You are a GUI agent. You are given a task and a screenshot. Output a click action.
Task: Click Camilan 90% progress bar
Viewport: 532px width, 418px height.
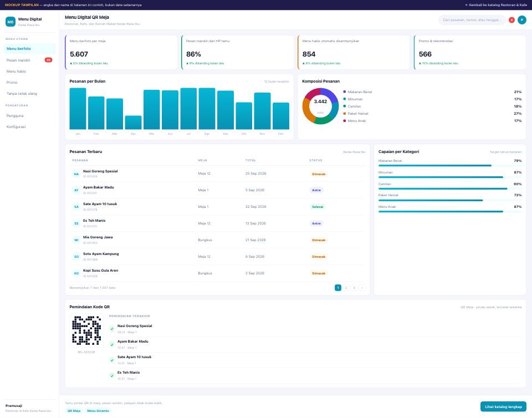(x=450, y=188)
